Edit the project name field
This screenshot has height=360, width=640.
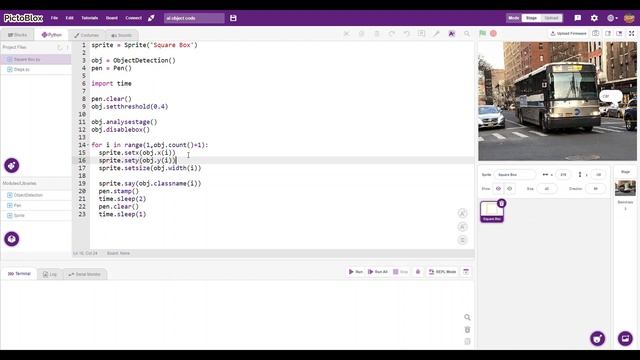194,18
